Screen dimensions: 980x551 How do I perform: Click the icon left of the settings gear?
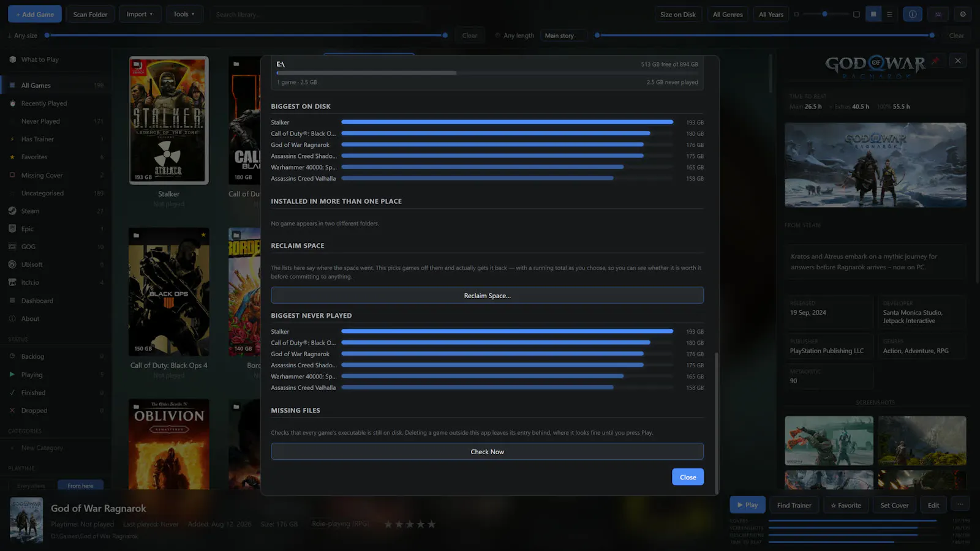click(x=938, y=14)
